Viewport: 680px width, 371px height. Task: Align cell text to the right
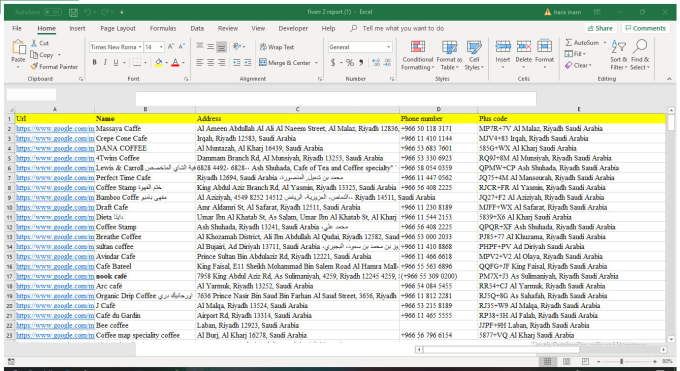221,62
